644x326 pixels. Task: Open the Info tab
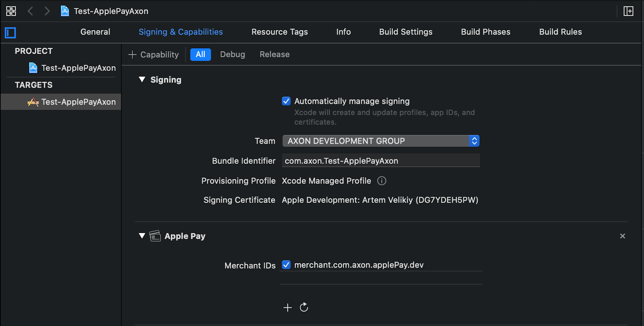tap(343, 32)
